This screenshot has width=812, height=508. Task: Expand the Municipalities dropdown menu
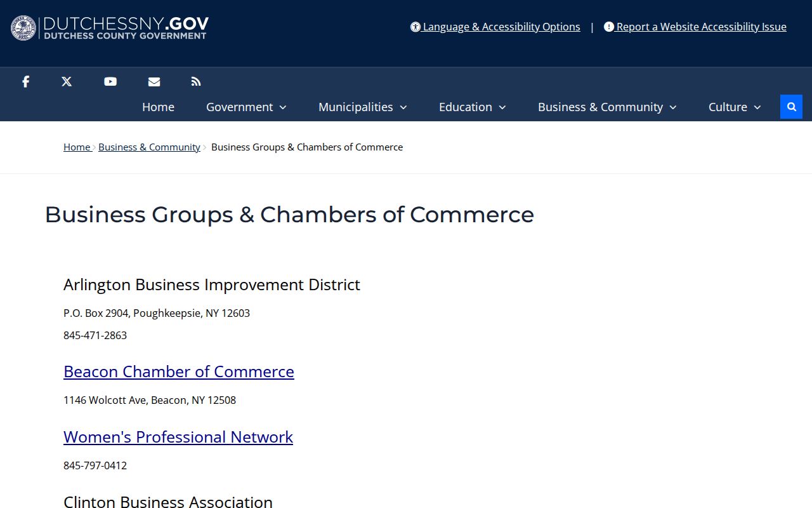pyautogui.click(x=363, y=107)
